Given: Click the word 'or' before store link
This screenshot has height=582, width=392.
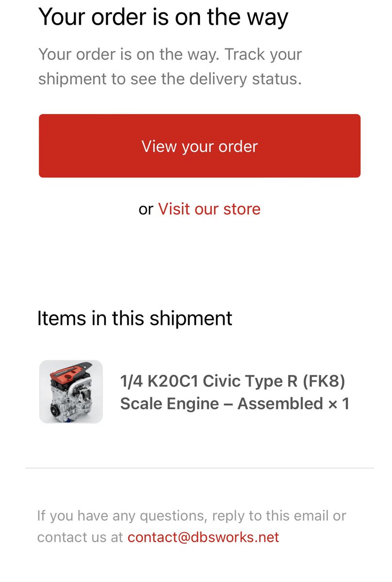Looking at the screenshot, I should [x=146, y=209].
